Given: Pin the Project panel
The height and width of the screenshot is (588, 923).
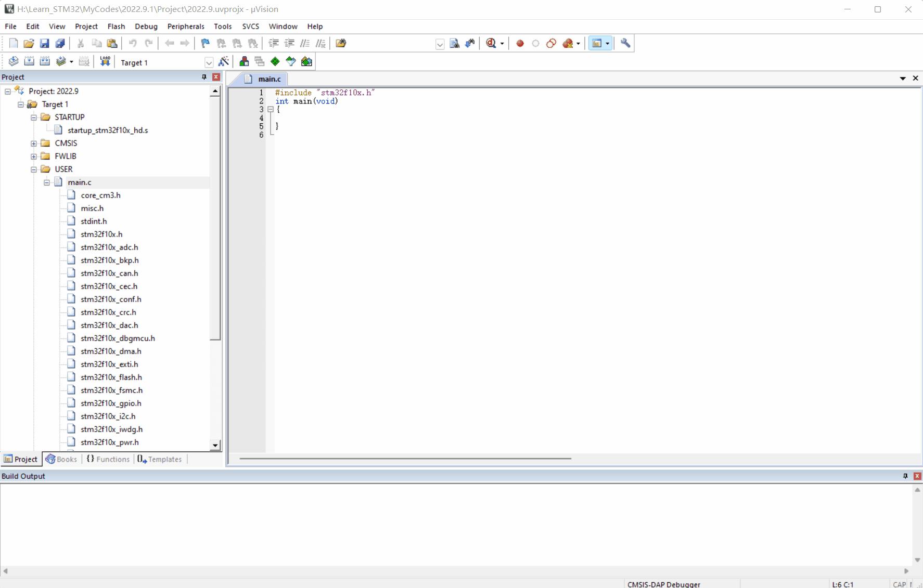Looking at the screenshot, I should click(203, 77).
